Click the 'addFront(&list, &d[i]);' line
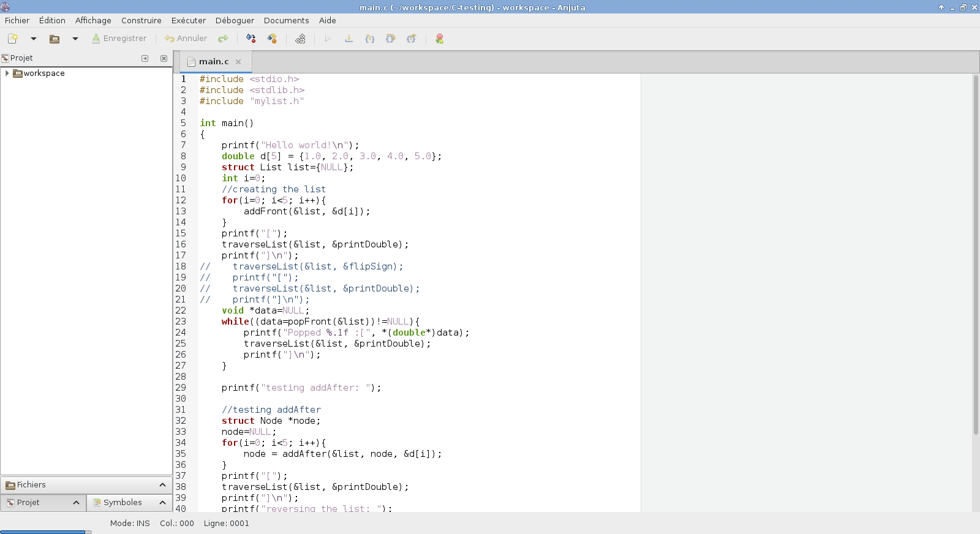Image resolution: width=980 pixels, height=534 pixels. pos(307,211)
